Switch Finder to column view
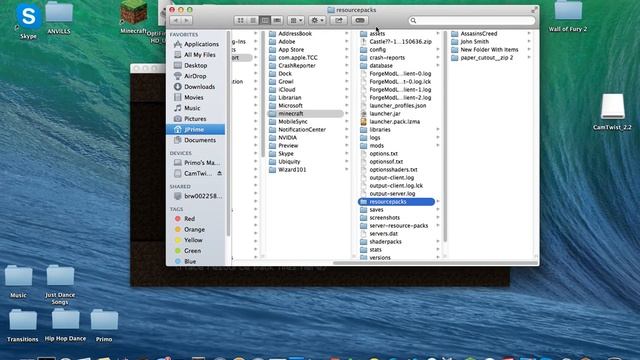This screenshot has width=640, height=360. click(x=265, y=20)
